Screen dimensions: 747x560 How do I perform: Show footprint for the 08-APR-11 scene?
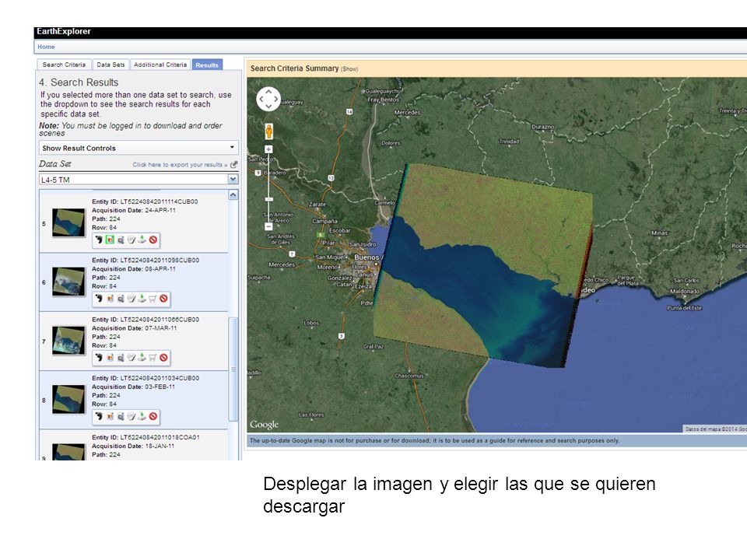[x=99, y=299]
